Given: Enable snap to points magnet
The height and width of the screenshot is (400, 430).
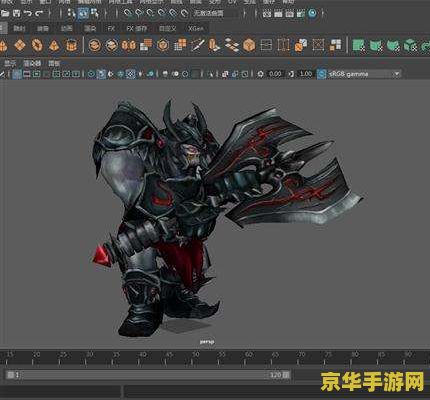Looking at the screenshot, I should point(150,13).
